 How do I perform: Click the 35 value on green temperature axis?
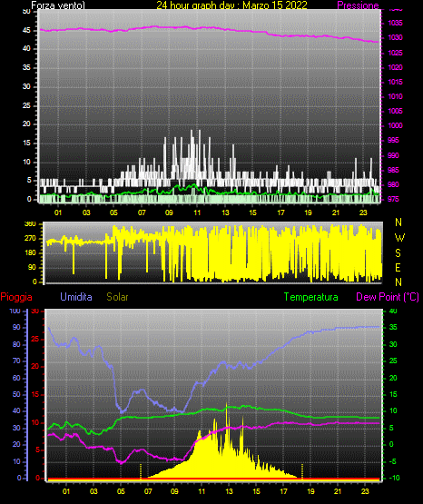393,327
